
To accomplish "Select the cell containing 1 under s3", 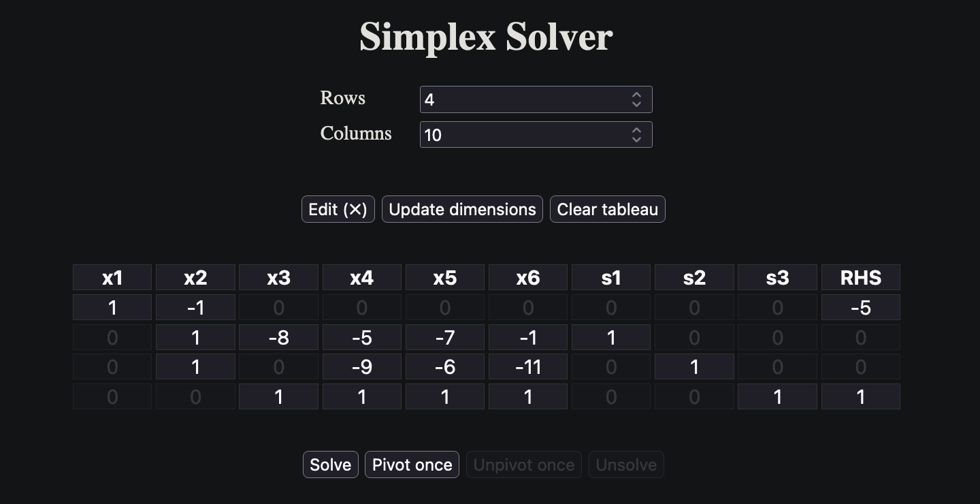I will coord(777,396).
